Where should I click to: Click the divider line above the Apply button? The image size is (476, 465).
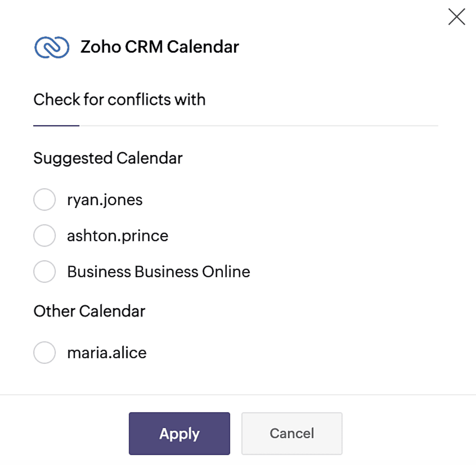coord(238,395)
